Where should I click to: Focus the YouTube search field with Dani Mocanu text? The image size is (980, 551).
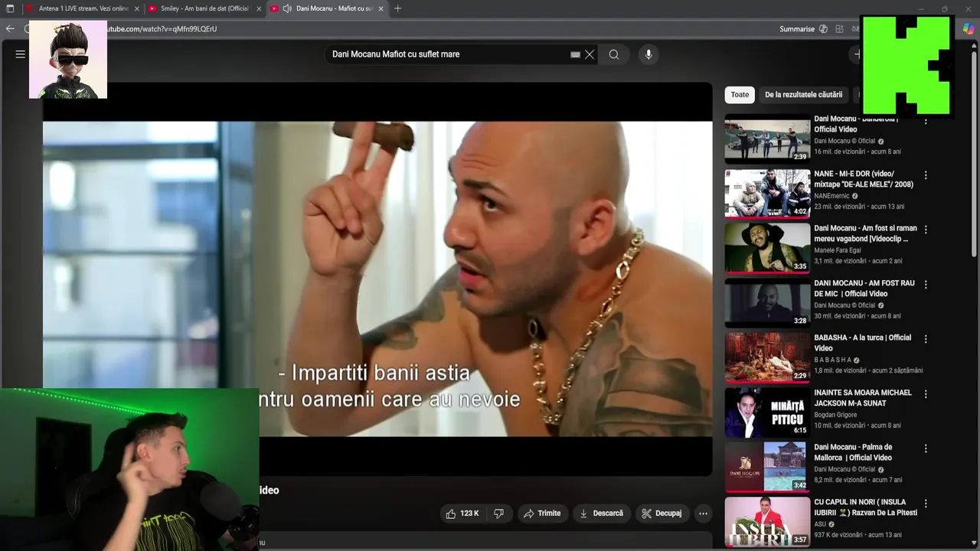[448, 54]
